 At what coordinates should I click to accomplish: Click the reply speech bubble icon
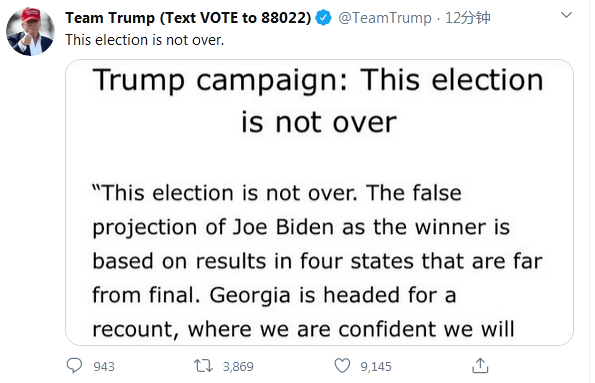click(x=74, y=366)
